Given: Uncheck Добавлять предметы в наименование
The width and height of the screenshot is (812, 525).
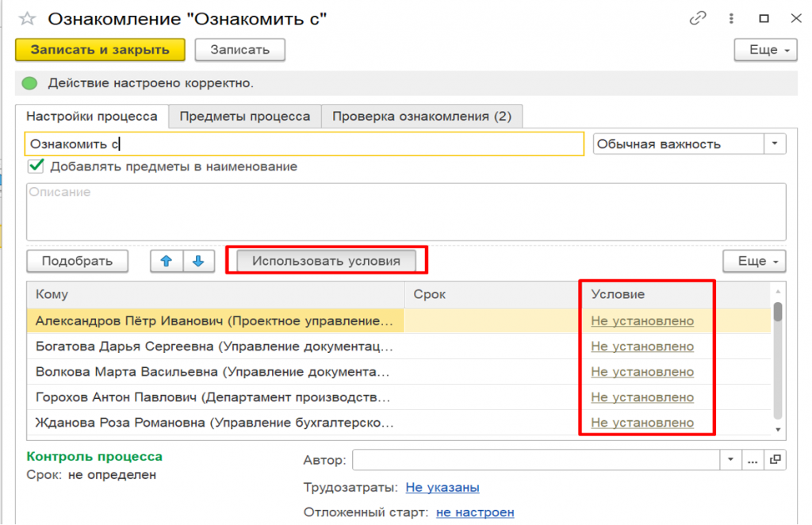Looking at the screenshot, I should click(35, 167).
